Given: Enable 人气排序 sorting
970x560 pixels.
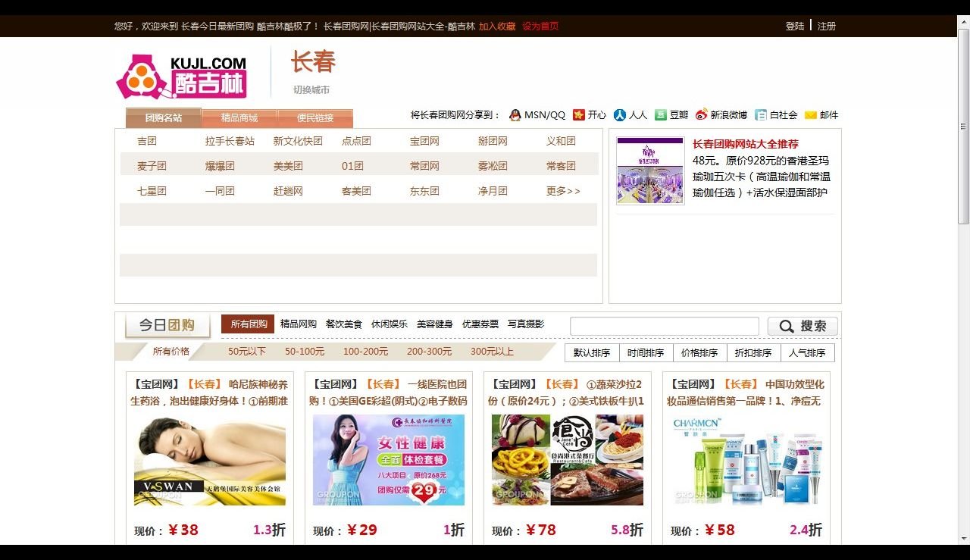Looking at the screenshot, I should [x=808, y=352].
